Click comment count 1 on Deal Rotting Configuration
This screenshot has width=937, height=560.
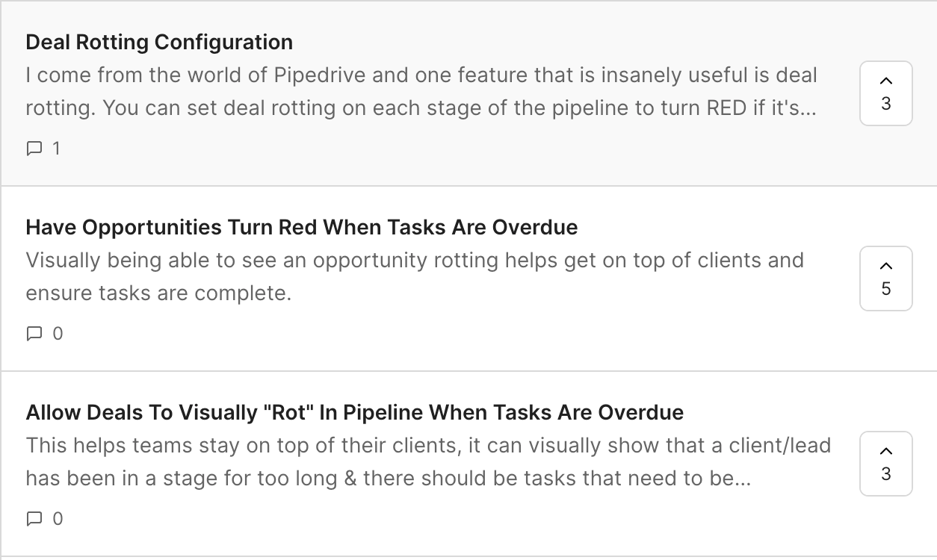[x=56, y=149]
